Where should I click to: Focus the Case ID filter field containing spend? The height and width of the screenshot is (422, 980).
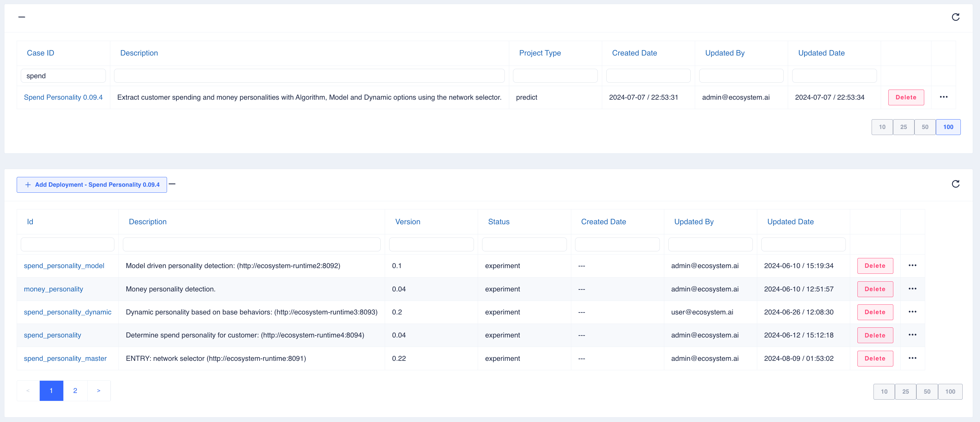63,76
